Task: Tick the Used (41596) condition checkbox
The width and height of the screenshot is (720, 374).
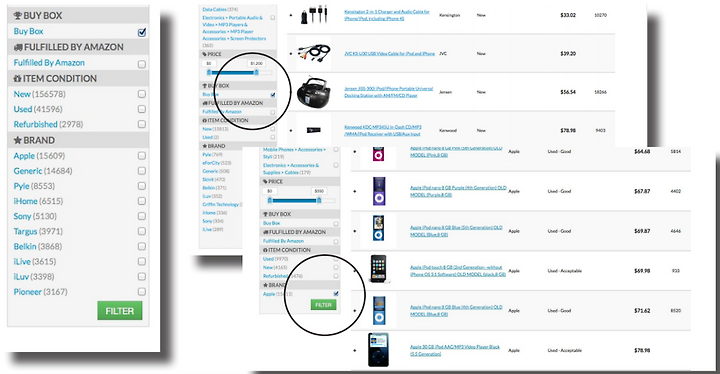Action: [142, 109]
